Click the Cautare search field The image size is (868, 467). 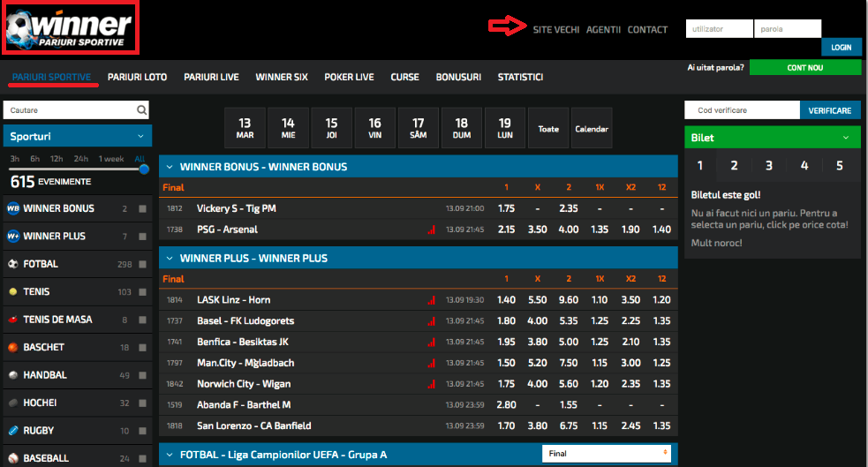pos(77,110)
